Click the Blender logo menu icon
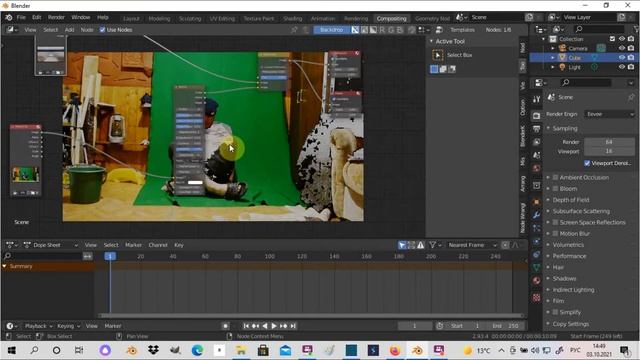The image size is (640, 360). 9,18
